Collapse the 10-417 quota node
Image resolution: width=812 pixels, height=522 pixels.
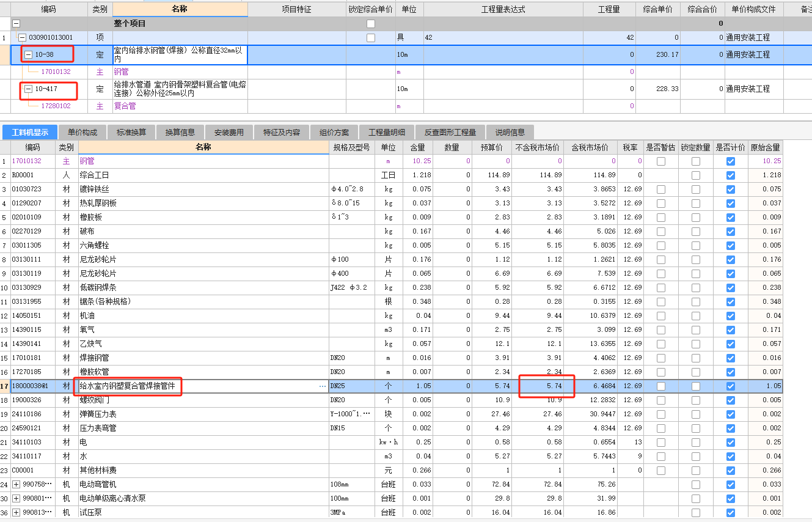[x=28, y=89]
